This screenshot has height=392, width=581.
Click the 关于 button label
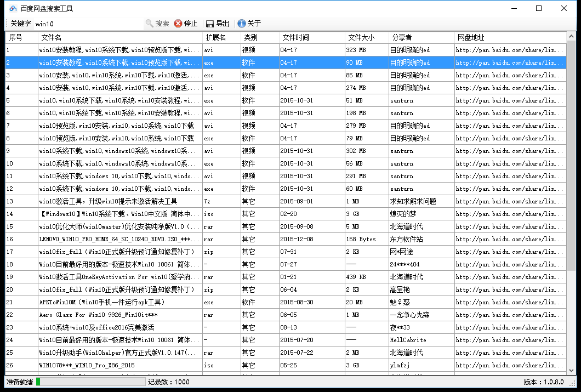(x=254, y=24)
